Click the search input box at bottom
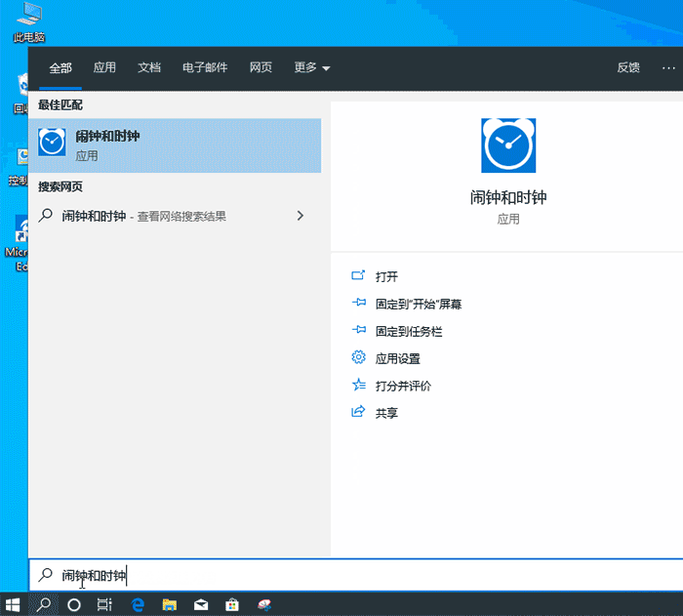683x616 pixels. click(351, 575)
